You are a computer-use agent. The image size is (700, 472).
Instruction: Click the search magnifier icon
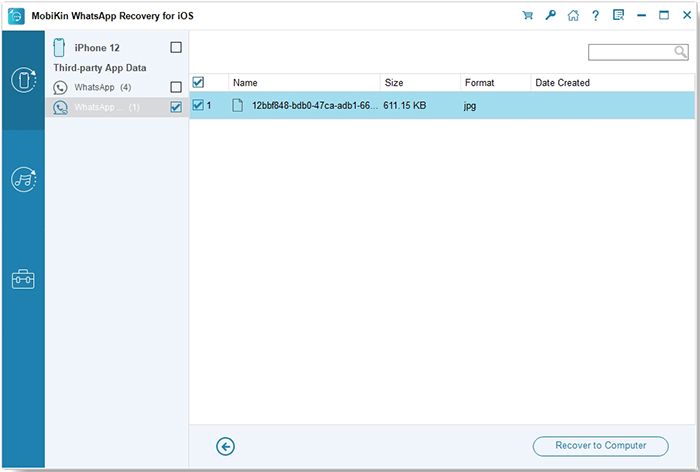point(680,52)
